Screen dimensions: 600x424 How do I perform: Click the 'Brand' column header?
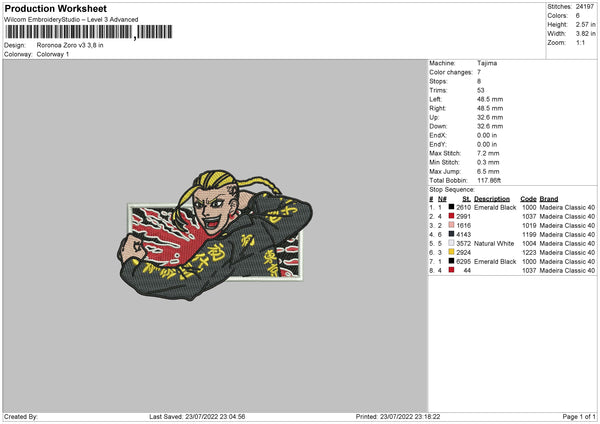tap(549, 199)
